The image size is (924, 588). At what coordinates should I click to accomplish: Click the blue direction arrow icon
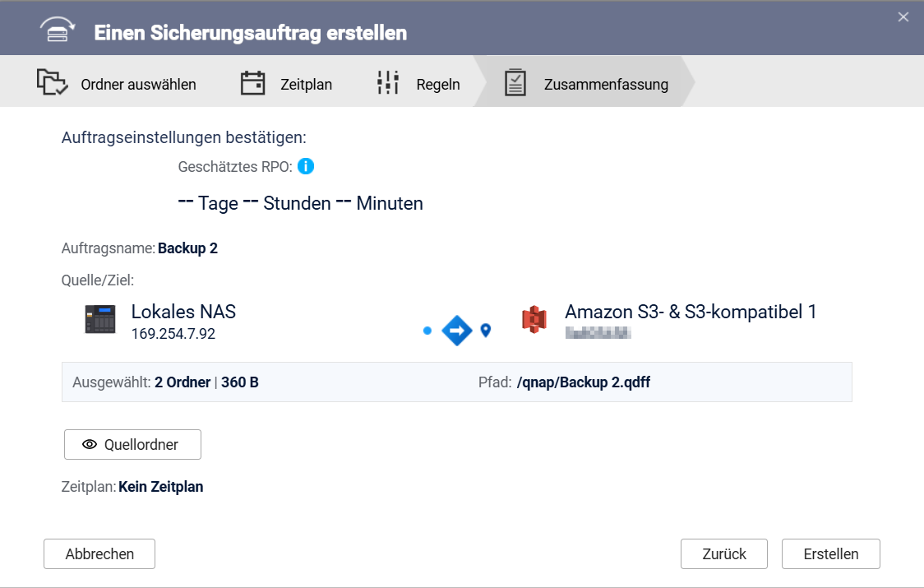(457, 331)
